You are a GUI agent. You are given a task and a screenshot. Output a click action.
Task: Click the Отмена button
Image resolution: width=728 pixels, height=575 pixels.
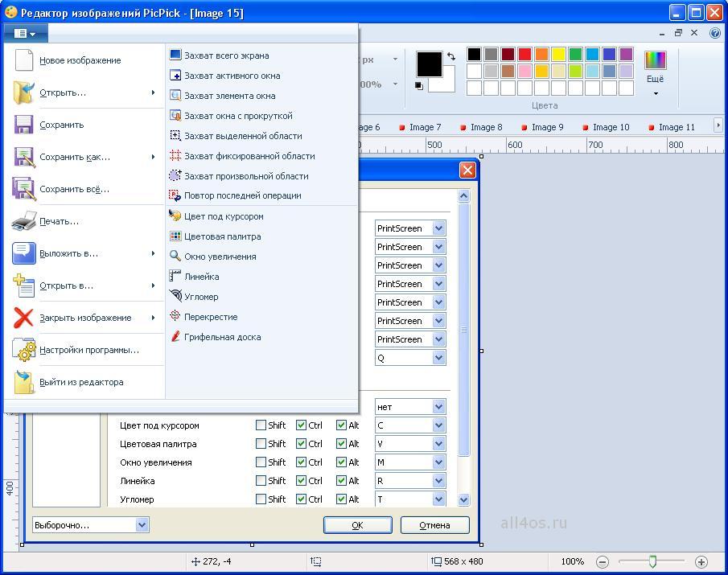coord(434,525)
